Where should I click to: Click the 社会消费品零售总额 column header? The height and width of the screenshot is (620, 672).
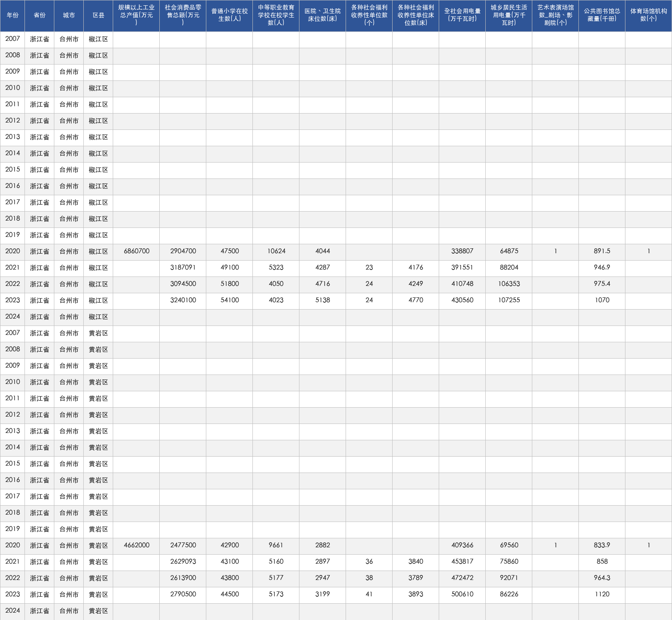click(x=183, y=16)
